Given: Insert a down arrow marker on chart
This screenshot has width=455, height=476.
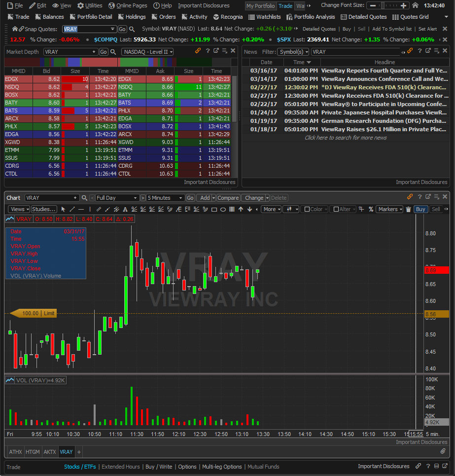Looking at the screenshot, I should (249, 209).
